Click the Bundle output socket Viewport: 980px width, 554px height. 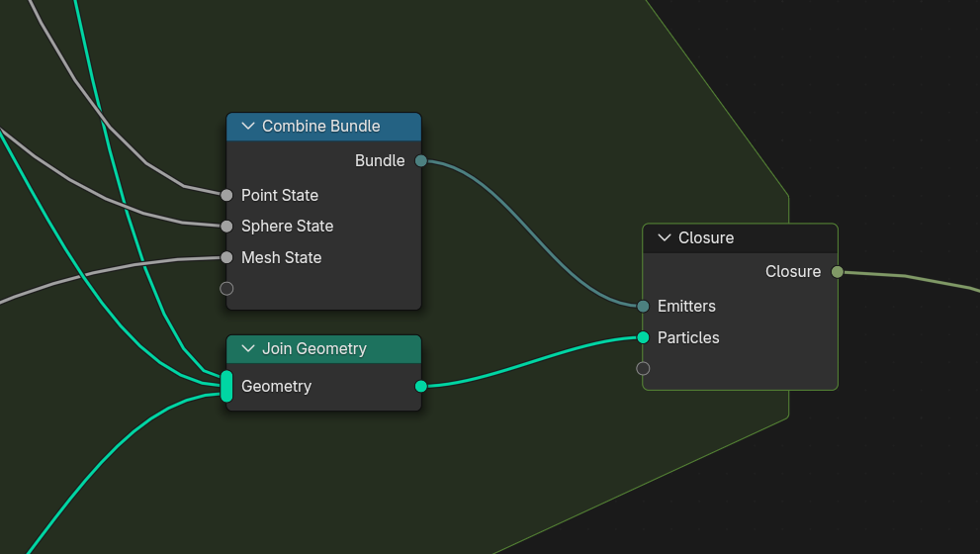tap(421, 160)
